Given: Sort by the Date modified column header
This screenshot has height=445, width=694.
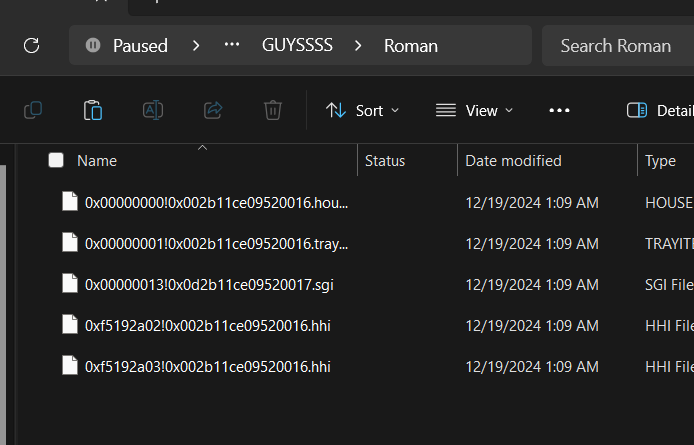Looking at the screenshot, I should (513, 161).
